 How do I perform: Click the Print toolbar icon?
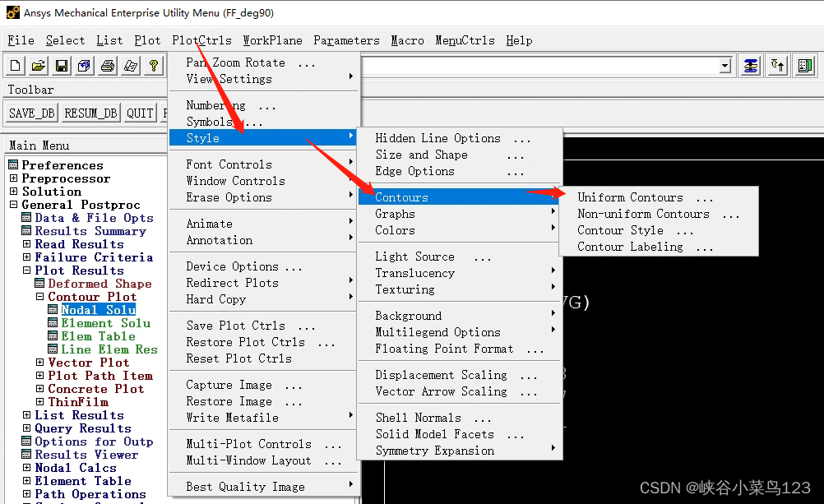tap(108, 66)
